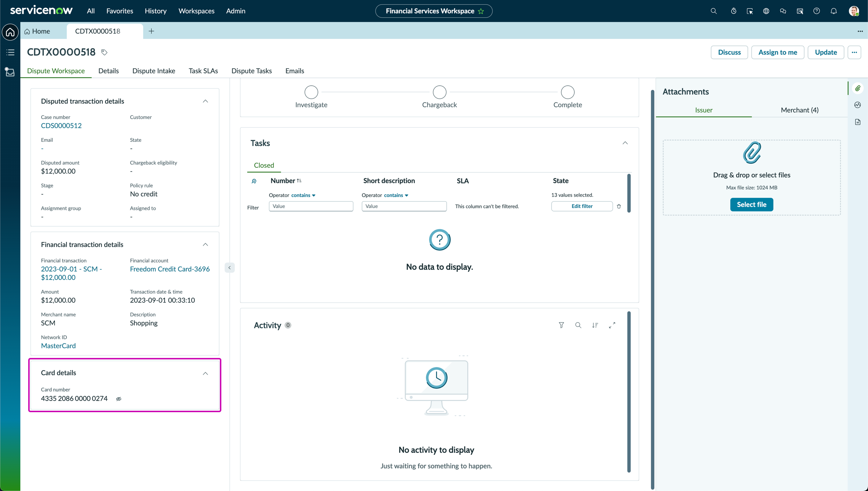Screen dimensions: 868x491
Task: Click the inbox icon in left sidebar
Action: [x=10, y=72]
